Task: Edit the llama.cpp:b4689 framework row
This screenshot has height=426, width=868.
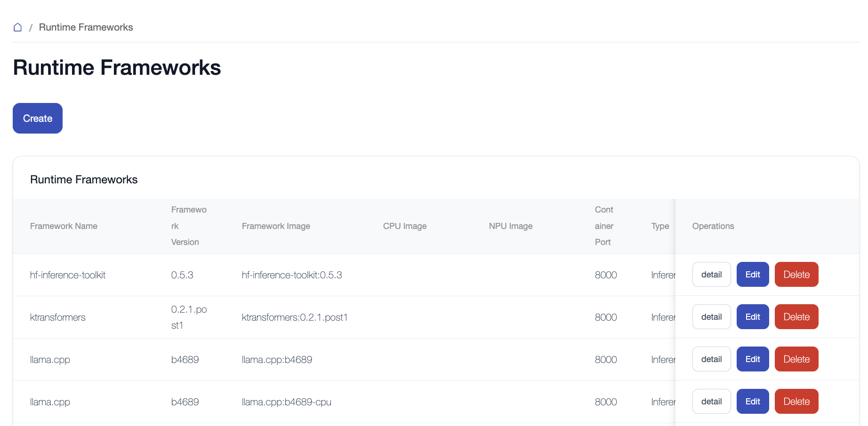Action: pyautogui.click(x=752, y=359)
